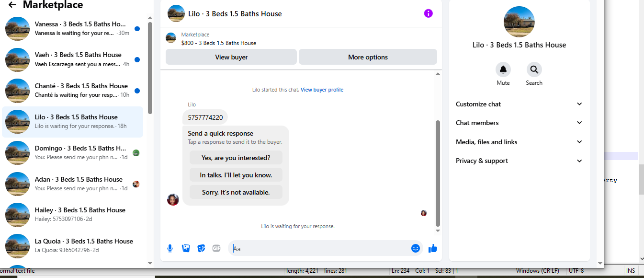
Task: Expand Customize chat section
Action: pyautogui.click(x=519, y=104)
